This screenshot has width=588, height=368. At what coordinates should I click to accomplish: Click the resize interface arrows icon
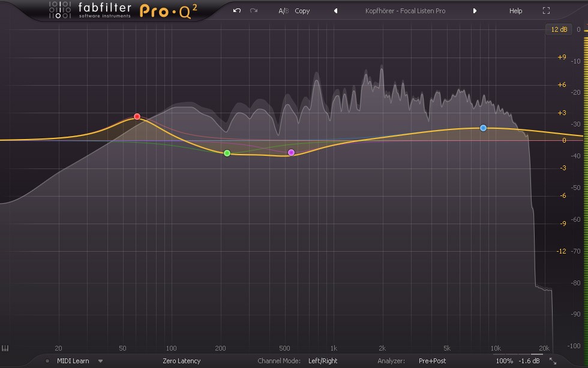(553, 361)
